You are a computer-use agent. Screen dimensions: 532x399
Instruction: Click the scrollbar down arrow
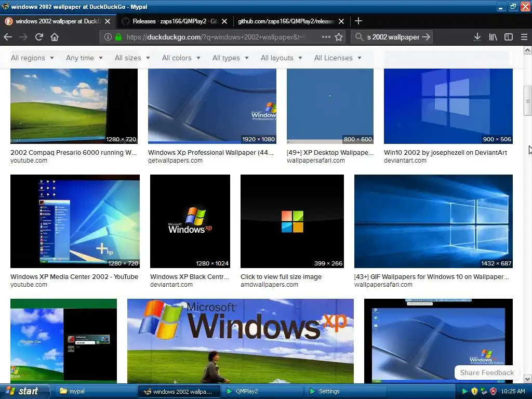click(x=527, y=379)
